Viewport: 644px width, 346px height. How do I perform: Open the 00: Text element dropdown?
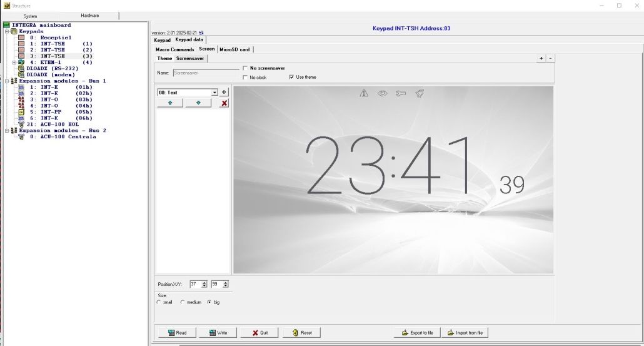pyautogui.click(x=214, y=92)
